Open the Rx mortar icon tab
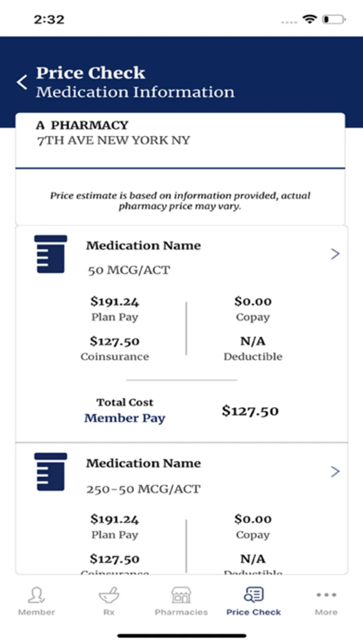The width and height of the screenshot is (363, 644). (109, 595)
